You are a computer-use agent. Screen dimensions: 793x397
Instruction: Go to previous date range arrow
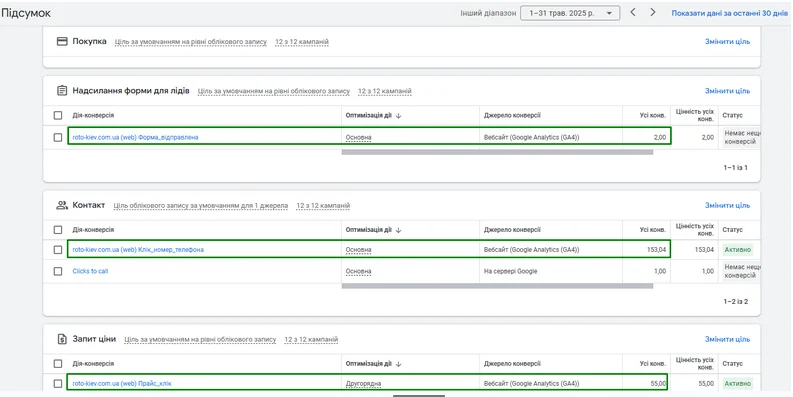coord(633,13)
